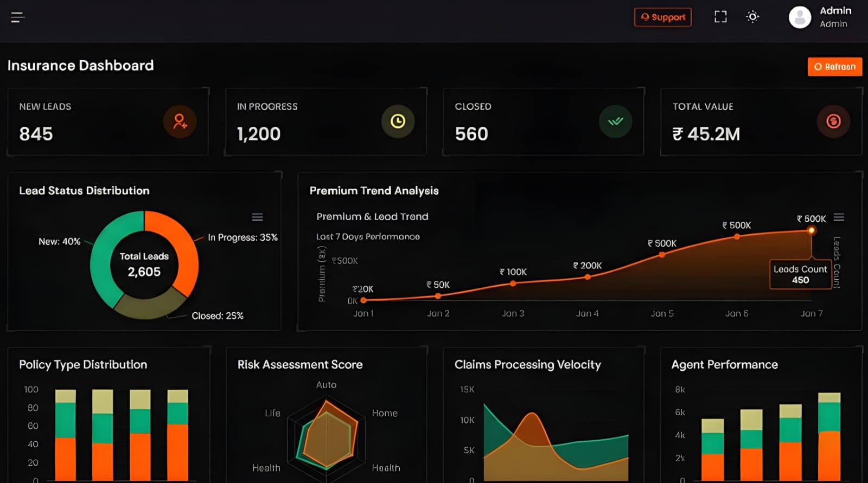This screenshot has width=868, height=483.
Task: Click the In Progress clock icon
Action: point(398,121)
